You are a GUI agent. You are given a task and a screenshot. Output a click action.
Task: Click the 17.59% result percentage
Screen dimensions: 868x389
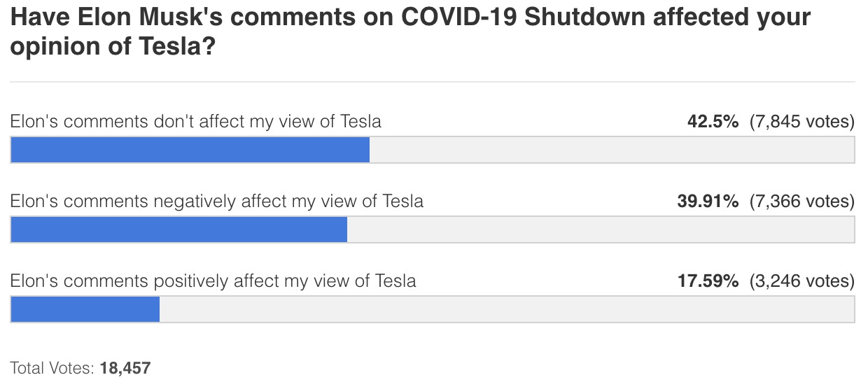click(x=708, y=281)
